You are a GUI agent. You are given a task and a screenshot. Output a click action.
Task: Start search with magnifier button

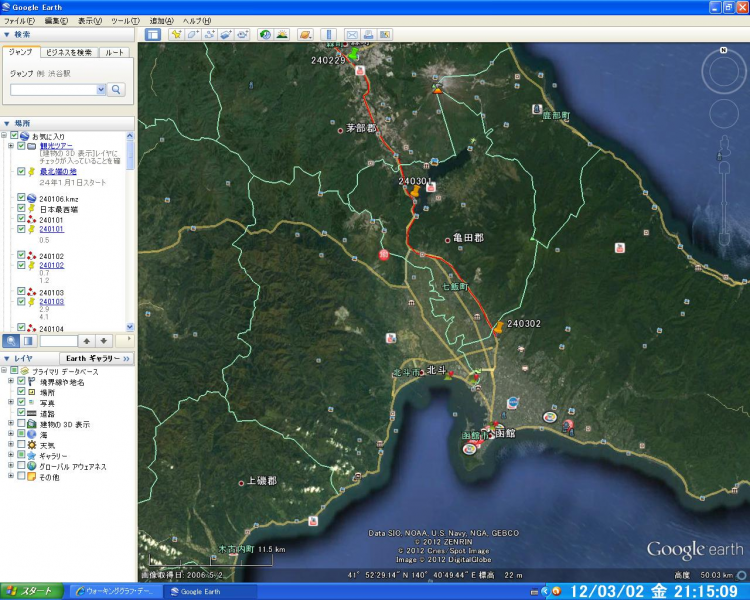click(116, 89)
